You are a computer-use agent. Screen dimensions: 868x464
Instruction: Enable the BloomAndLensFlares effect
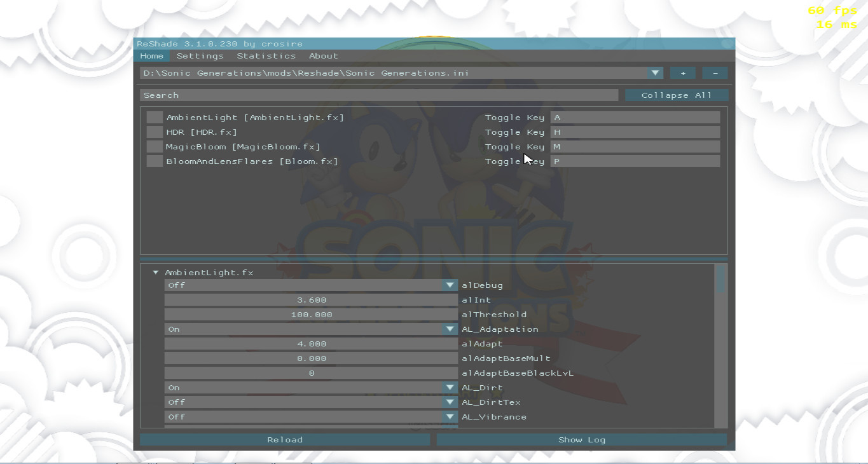click(154, 161)
